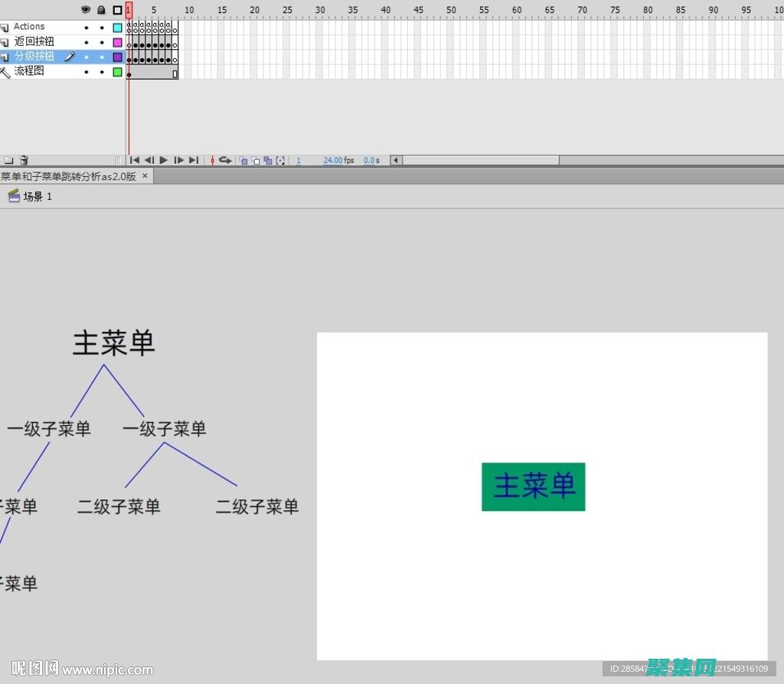Viewport: 784px width, 684px height.
Task: Enable the Onion Skin mode icon
Action: [x=243, y=160]
